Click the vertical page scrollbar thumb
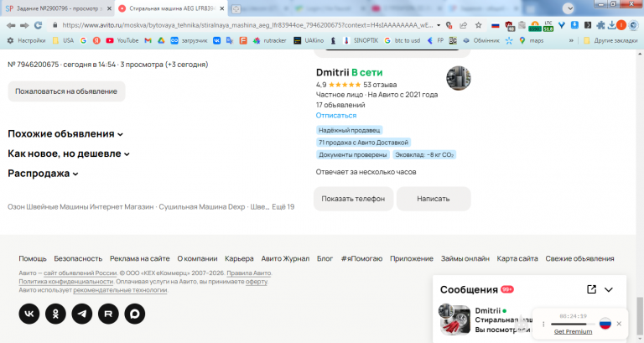This screenshot has width=644, height=343. [640, 314]
